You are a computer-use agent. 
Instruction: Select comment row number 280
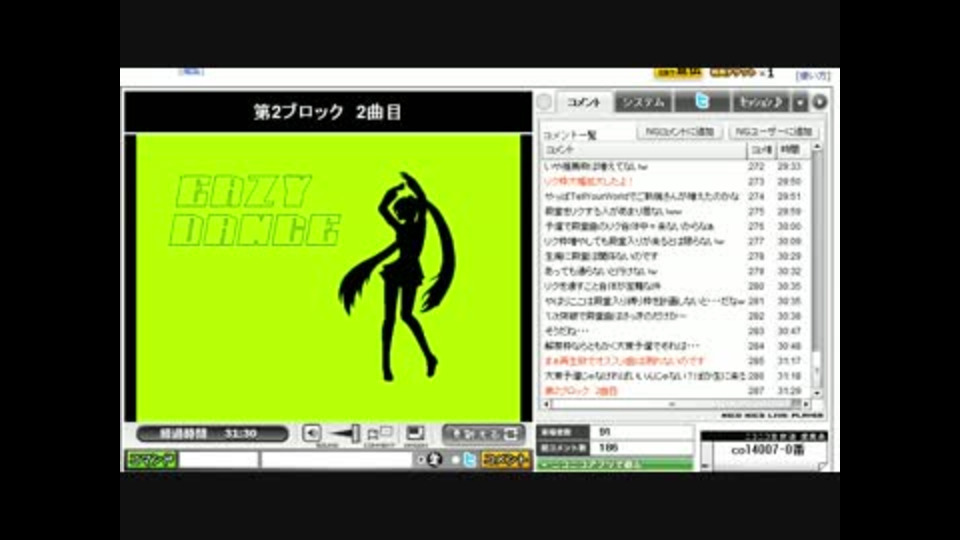675,286
